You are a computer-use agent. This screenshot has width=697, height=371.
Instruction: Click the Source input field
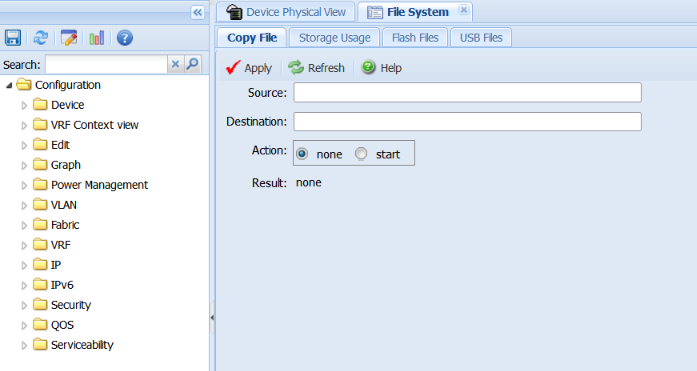[467, 92]
